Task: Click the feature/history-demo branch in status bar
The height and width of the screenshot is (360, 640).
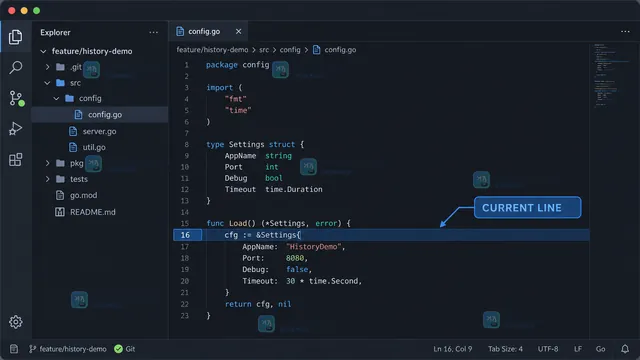Action: (x=68, y=349)
